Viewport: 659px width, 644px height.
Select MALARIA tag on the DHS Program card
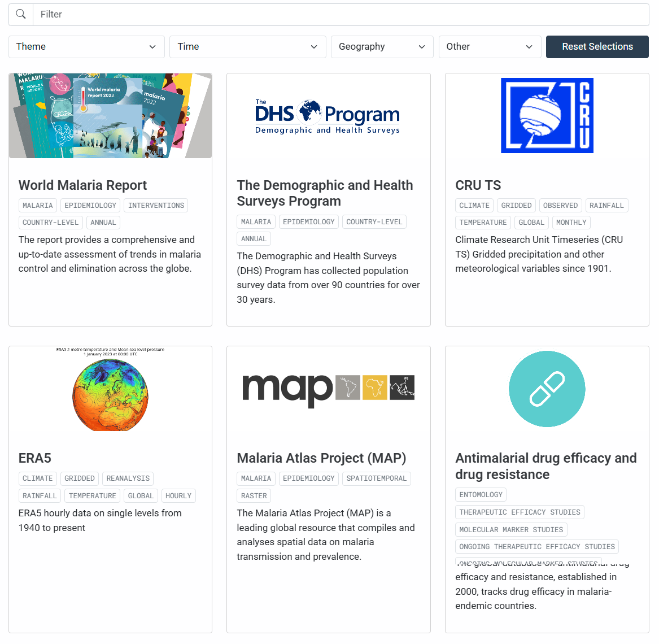coord(256,222)
